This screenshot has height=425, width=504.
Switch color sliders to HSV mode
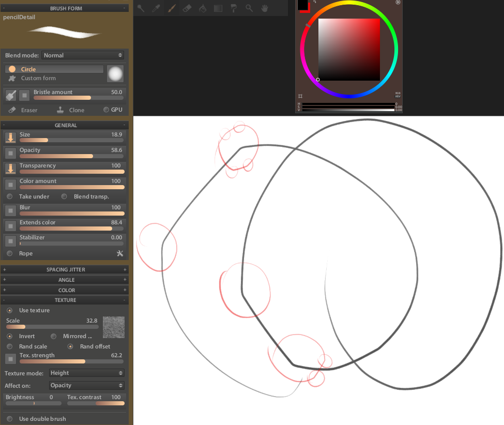[x=398, y=96]
